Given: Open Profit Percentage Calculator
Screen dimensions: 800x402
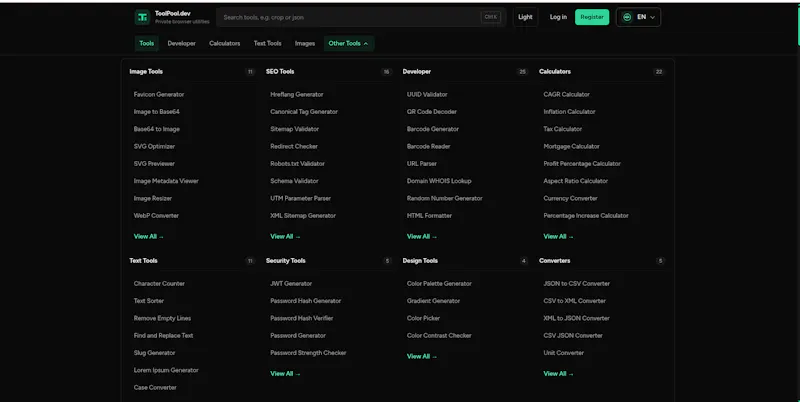Looking at the screenshot, I should [582, 164].
